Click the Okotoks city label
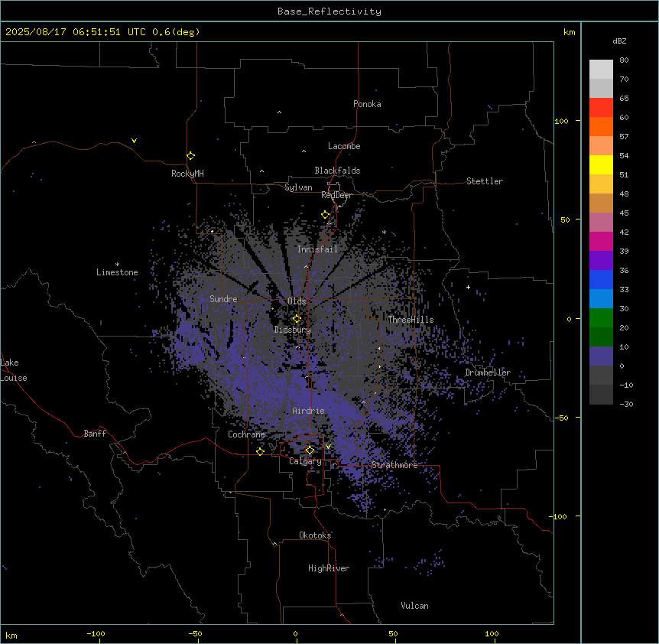This screenshot has width=659, height=644. tap(315, 535)
